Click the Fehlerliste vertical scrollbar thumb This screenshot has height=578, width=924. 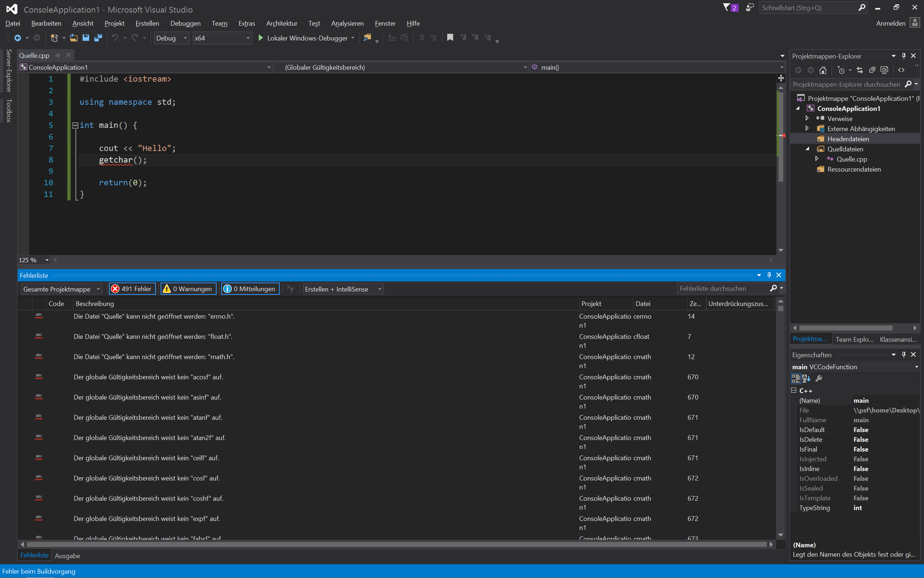coord(780,308)
